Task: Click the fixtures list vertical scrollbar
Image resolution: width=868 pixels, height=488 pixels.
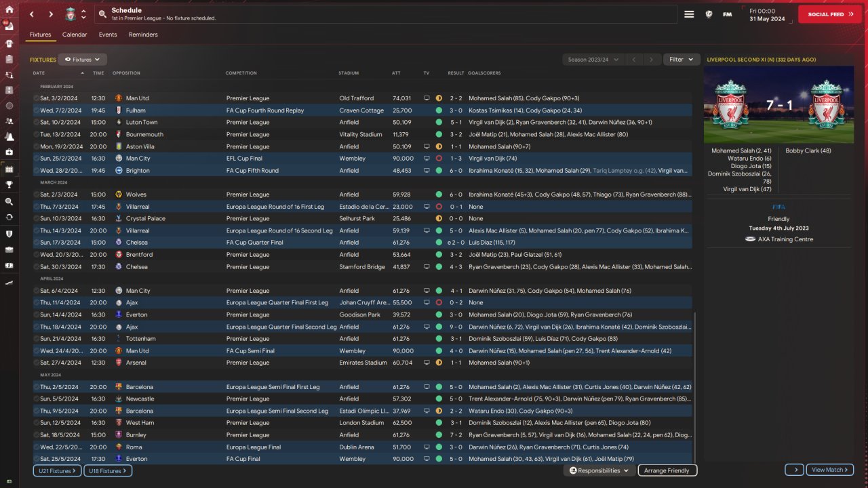Action: [x=695, y=386]
